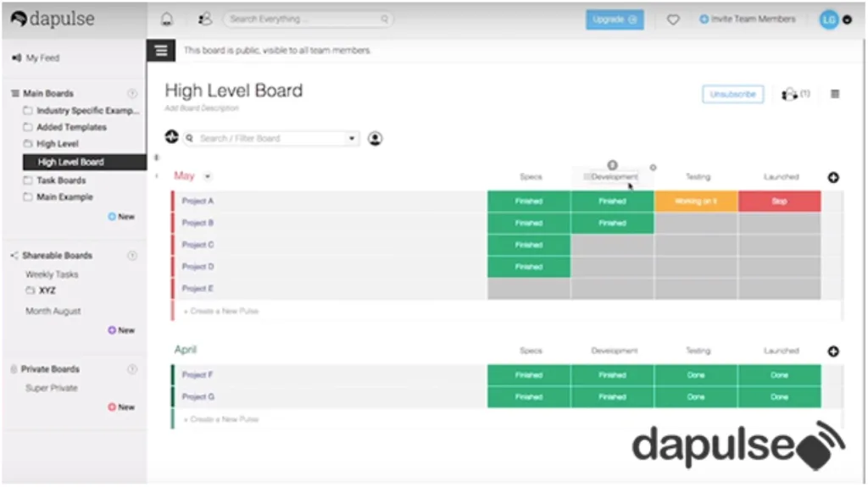Click the May Launched column header

781,177
